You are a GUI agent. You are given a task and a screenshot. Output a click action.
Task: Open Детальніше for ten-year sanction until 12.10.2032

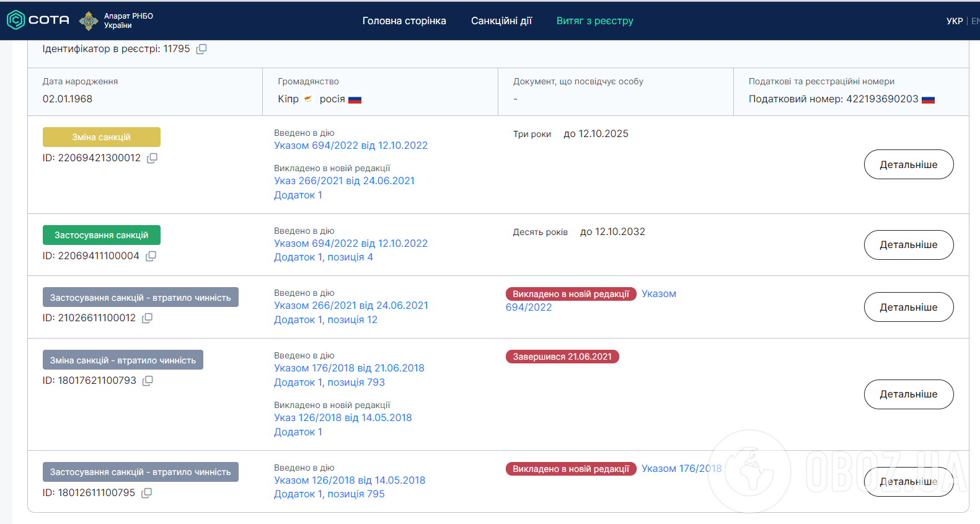pyautogui.click(x=908, y=245)
